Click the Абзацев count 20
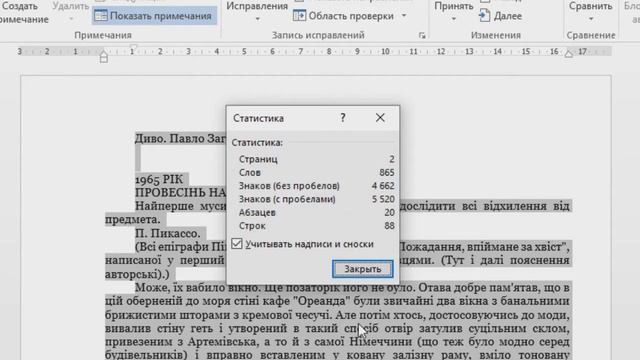The height and width of the screenshot is (360, 640). tap(389, 212)
